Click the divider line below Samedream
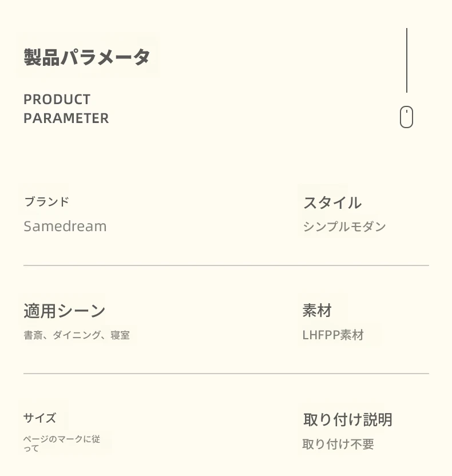The height and width of the screenshot is (476, 452). (226, 265)
